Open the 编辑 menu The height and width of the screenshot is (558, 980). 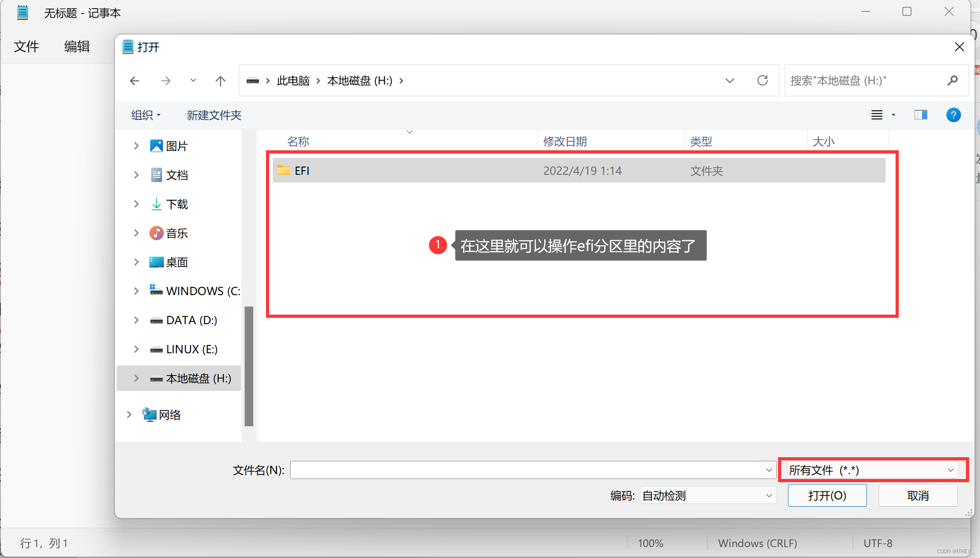(x=76, y=47)
